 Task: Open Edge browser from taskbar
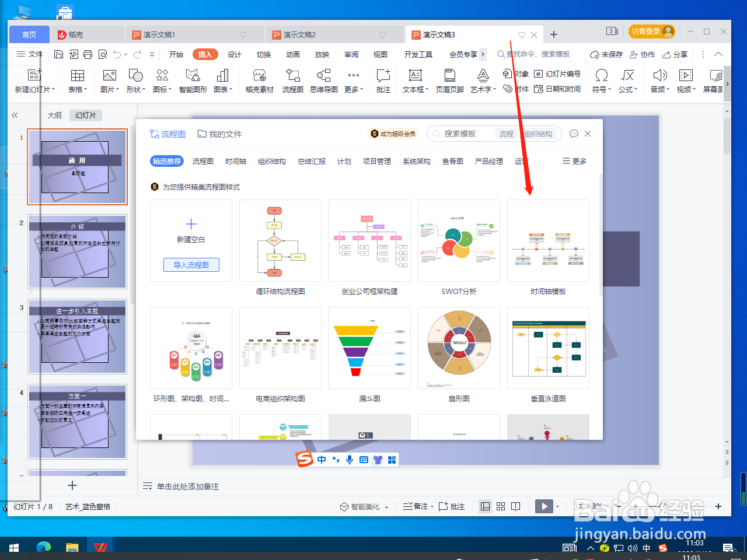pyautogui.click(x=43, y=548)
